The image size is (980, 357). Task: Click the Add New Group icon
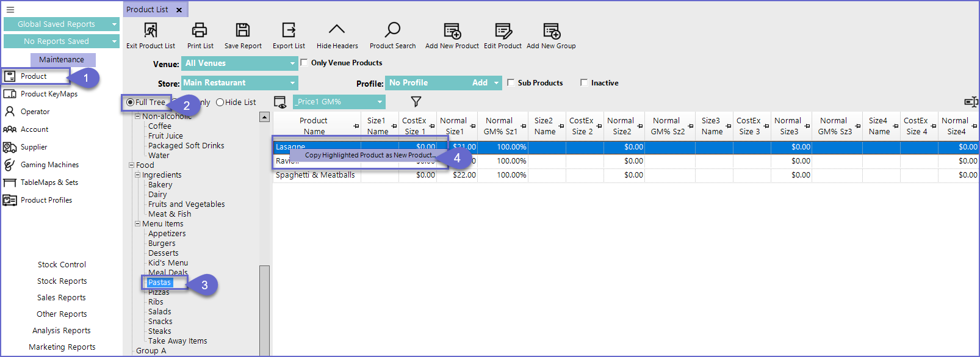click(551, 31)
